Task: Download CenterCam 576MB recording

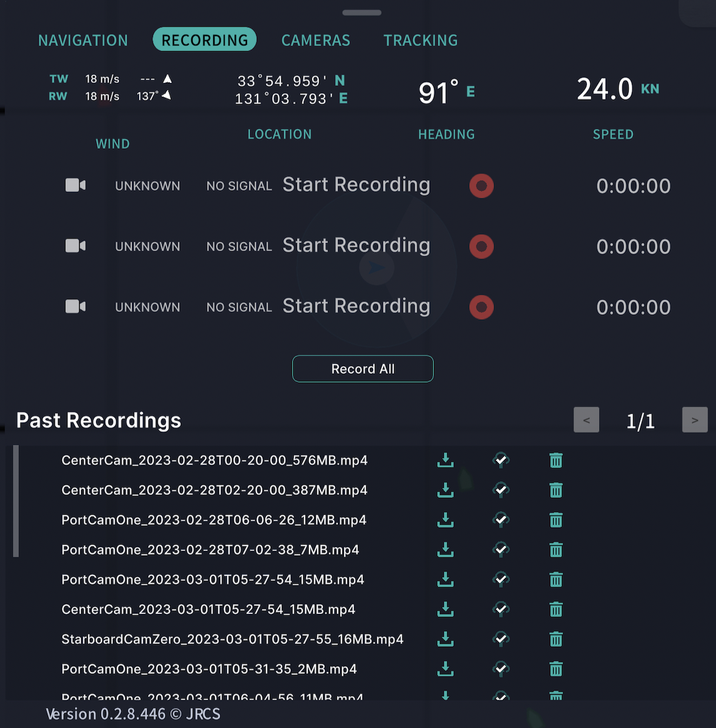Action: pos(445,461)
